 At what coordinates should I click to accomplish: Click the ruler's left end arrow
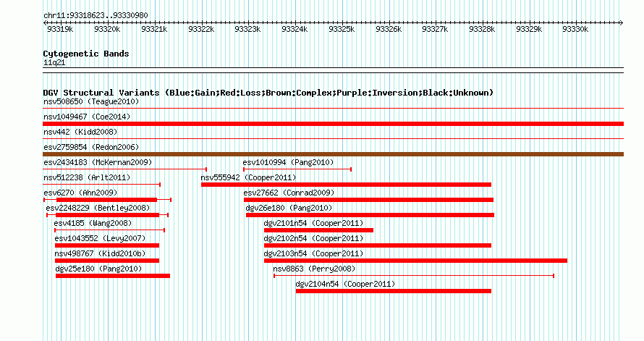tap(45, 22)
